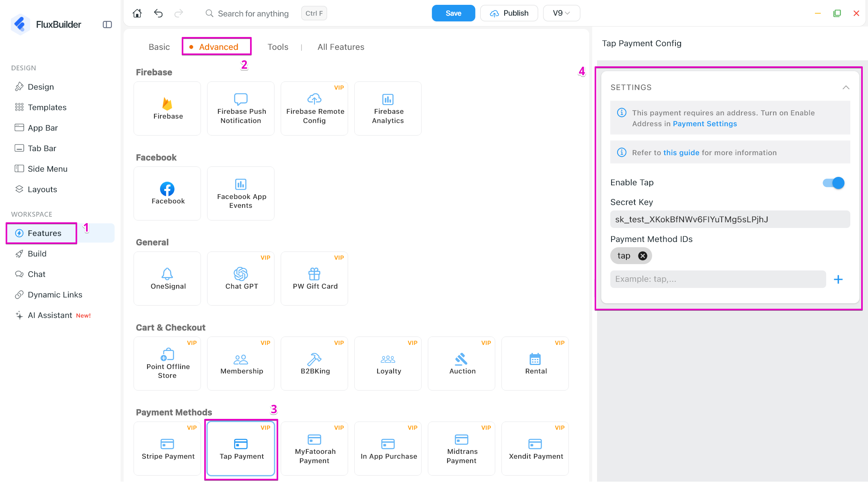Collapse the SETTINGS section
Image resolution: width=868 pixels, height=482 pixels.
click(846, 88)
